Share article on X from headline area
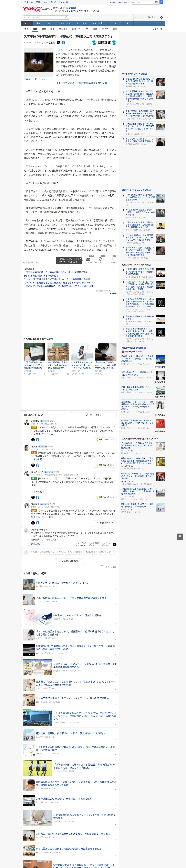Image resolution: width=186 pixels, height=868 pixels. click(x=59, y=43)
